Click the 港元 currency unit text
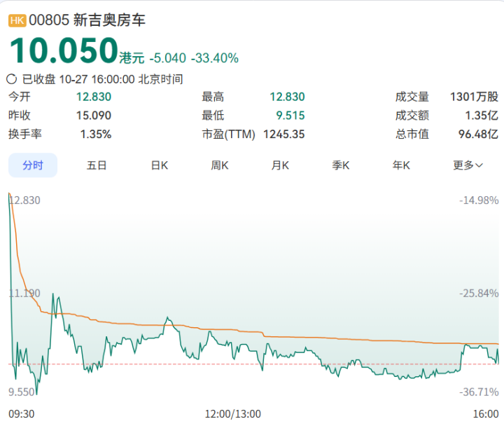The width and height of the screenshot is (504, 426). click(x=132, y=58)
